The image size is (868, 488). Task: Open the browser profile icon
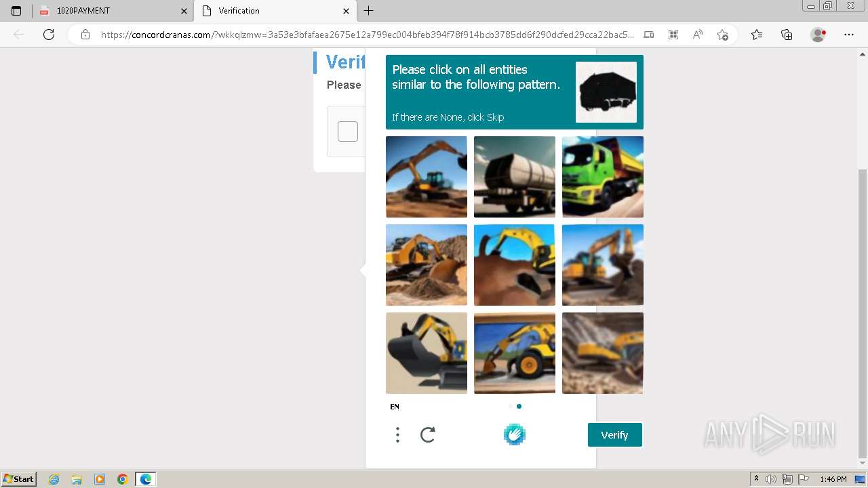pyautogui.click(x=818, y=35)
